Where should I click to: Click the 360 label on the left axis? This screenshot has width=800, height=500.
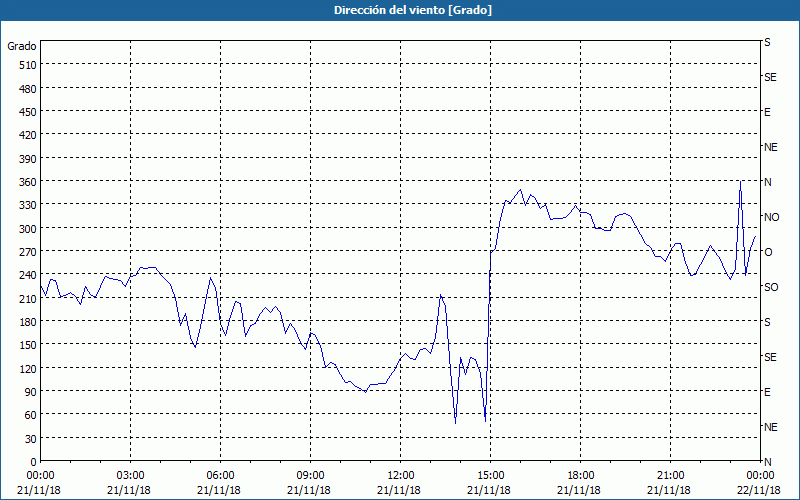click(29, 182)
